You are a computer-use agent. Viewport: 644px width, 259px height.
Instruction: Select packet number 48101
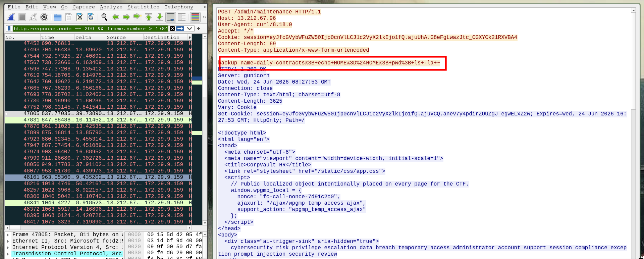coord(98,177)
